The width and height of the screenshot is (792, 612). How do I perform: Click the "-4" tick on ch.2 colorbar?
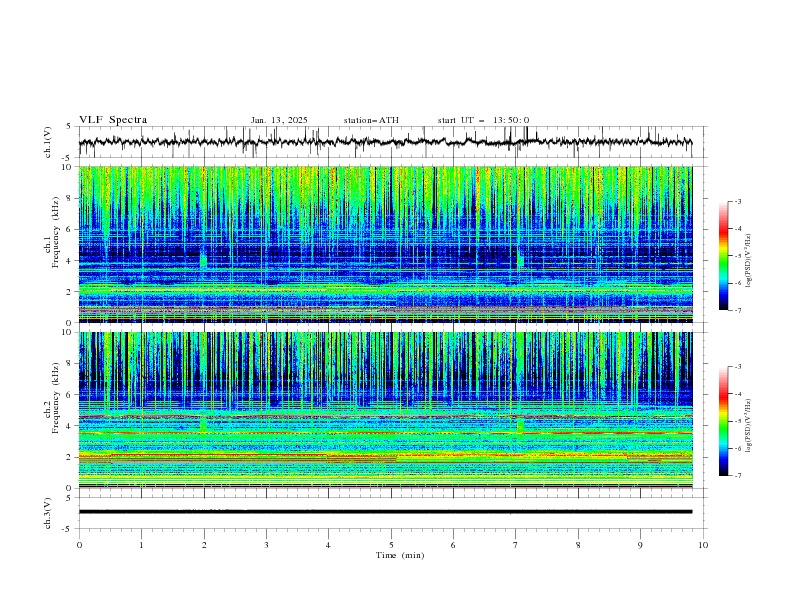coord(737,394)
